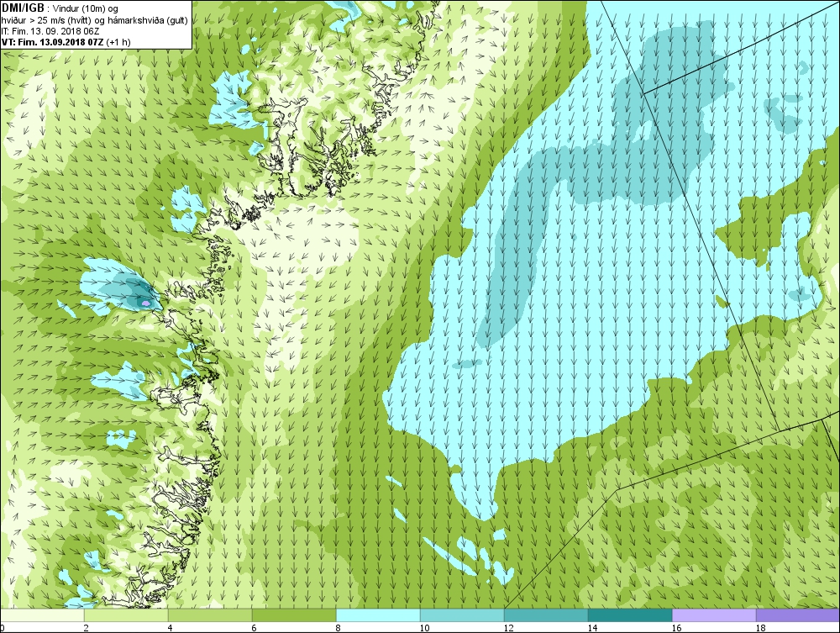Click the legend scale label 12
Image resolution: width=840 pixels, height=633 pixels.
[x=508, y=628]
